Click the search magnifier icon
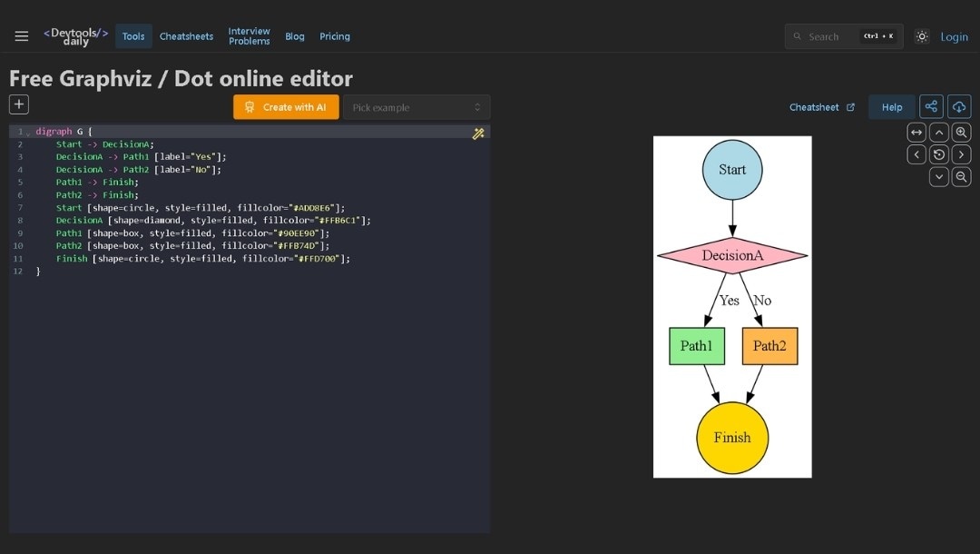Image resolution: width=980 pixels, height=554 pixels. pyautogui.click(x=798, y=36)
